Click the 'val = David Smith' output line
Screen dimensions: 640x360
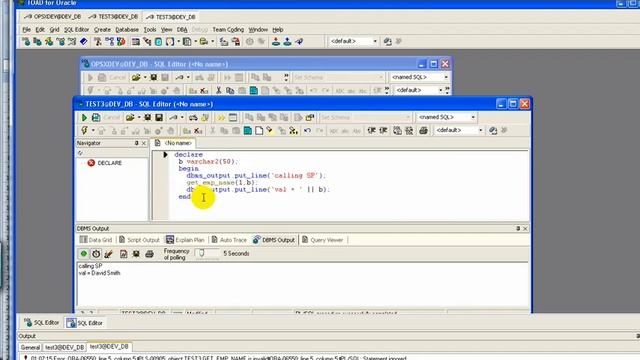click(99, 273)
